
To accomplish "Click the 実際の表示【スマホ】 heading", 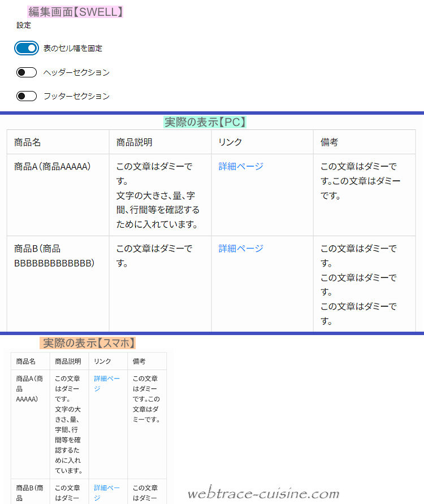I will 88,343.
